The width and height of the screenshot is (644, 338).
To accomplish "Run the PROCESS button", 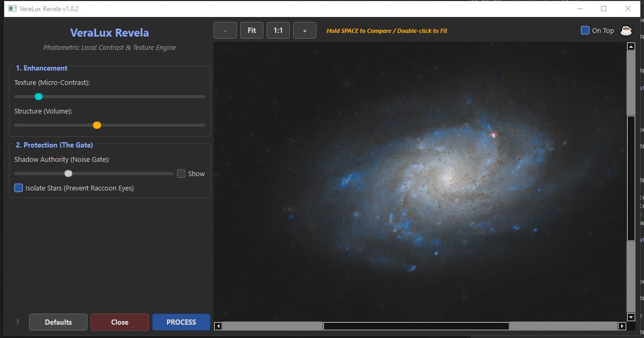I will 181,322.
